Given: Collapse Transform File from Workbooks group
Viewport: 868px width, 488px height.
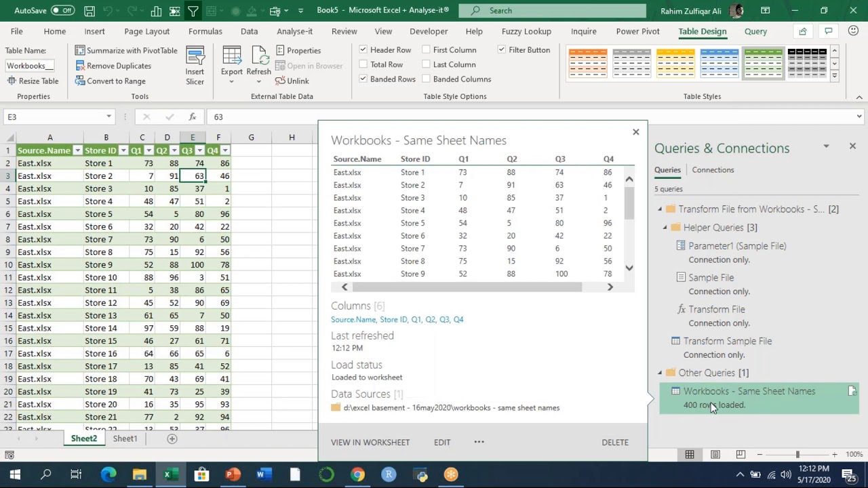Looking at the screenshot, I should (x=660, y=209).
